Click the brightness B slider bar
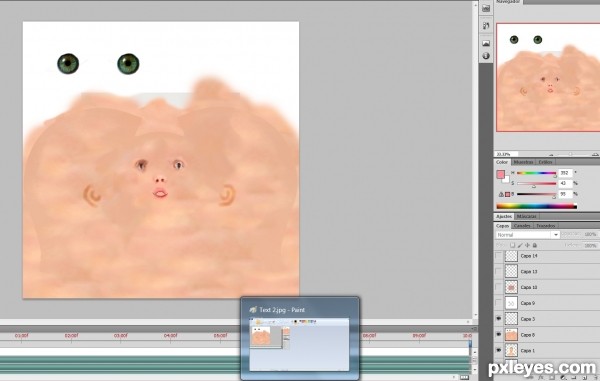The image size is (600, 381). pos(536,194)
